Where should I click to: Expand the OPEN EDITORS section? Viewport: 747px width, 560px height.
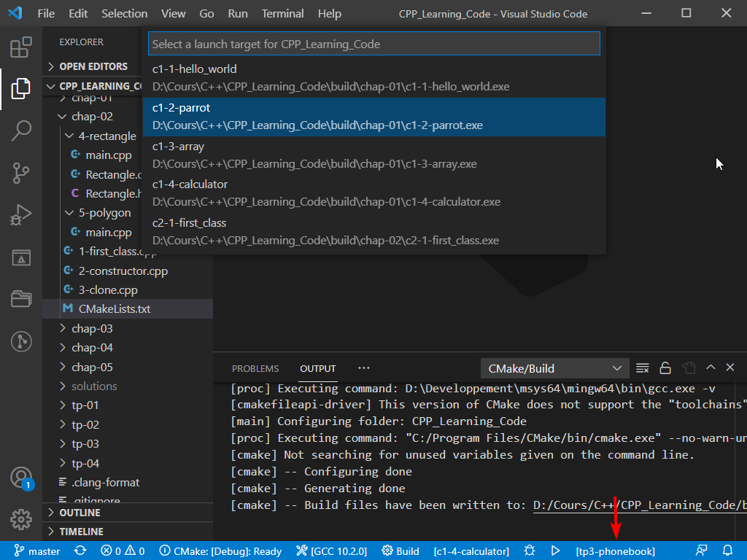pos(93,66)
